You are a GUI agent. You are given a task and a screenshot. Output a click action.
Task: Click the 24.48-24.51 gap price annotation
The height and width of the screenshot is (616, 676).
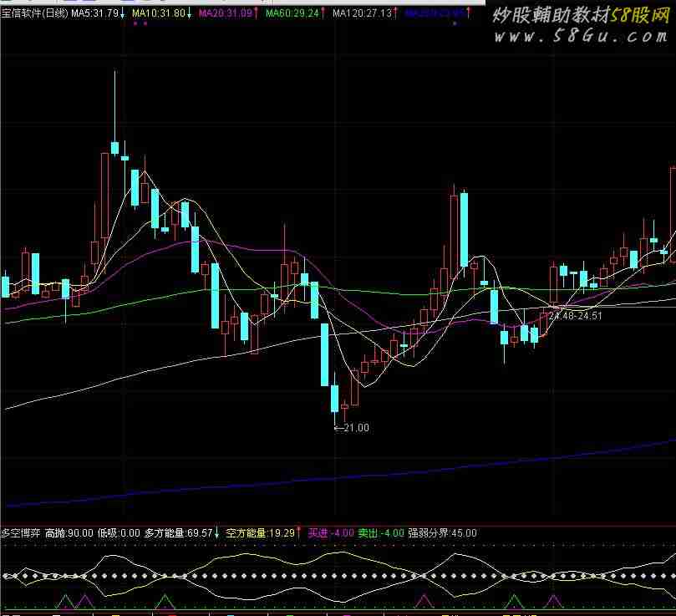coord(576,316)
